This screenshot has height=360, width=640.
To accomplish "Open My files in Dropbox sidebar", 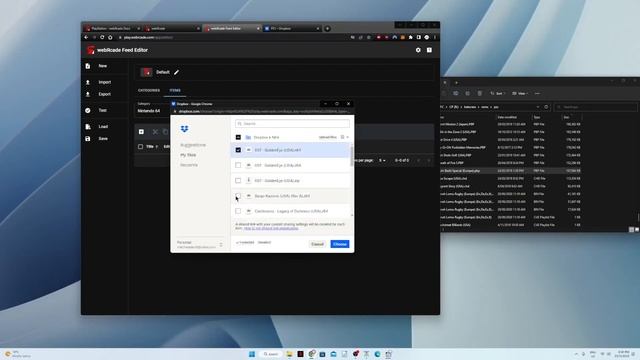I will click(x=188, y=155).
